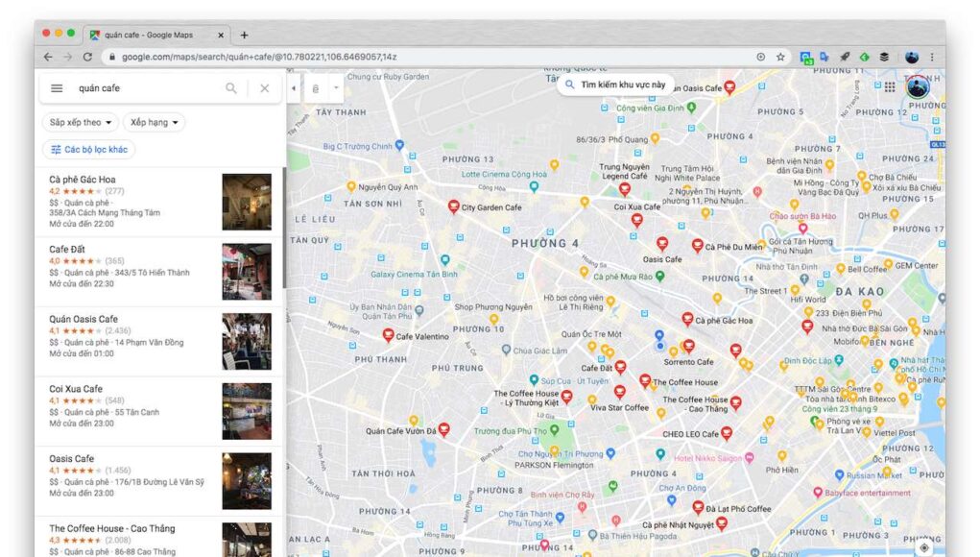Viewport: 980px width, 557px height.
Task: Open Cà phê Gác Hoa result
Action: coord(159,202)
